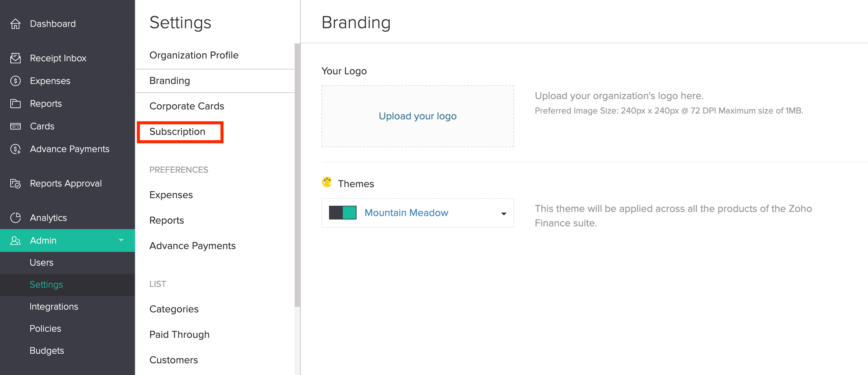Open the Categories list
This screenshot has width=868, height=375.
point(174,309)
